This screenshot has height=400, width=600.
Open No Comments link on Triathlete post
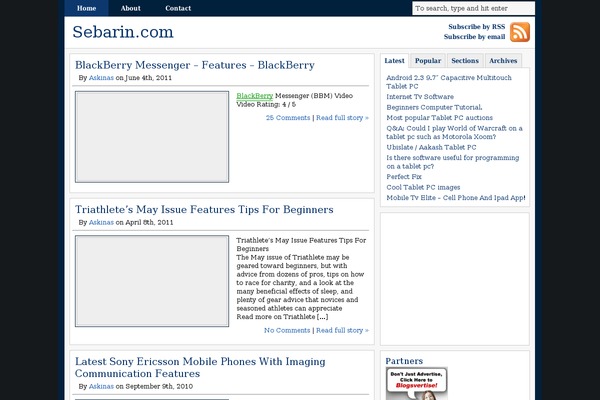pos(287,330)
